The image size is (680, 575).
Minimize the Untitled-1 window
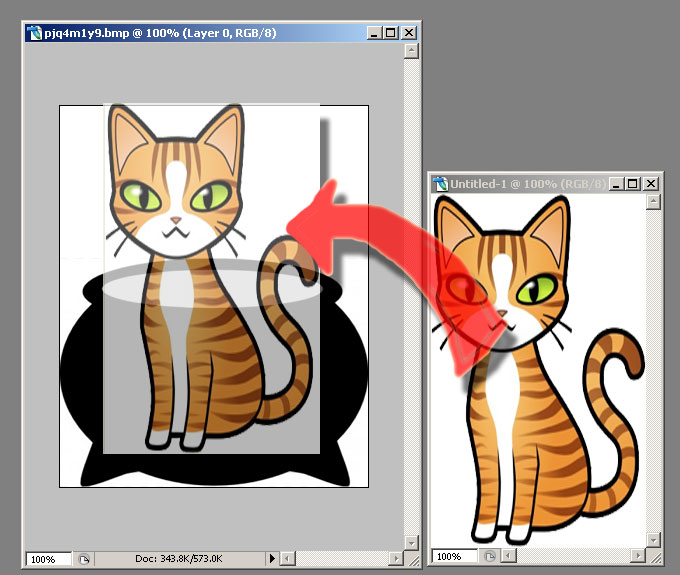coord(616,184)
